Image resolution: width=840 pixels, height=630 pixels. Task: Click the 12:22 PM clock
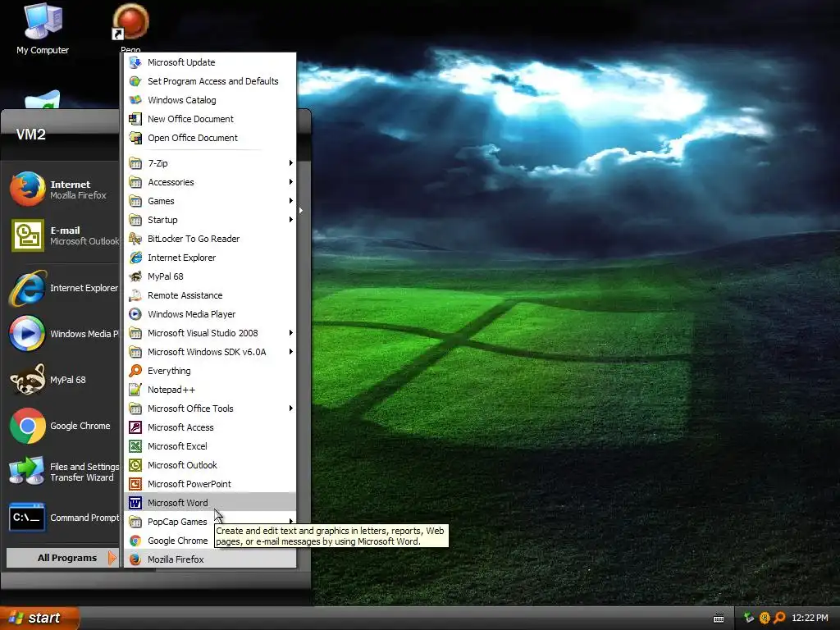coord(810,618)
